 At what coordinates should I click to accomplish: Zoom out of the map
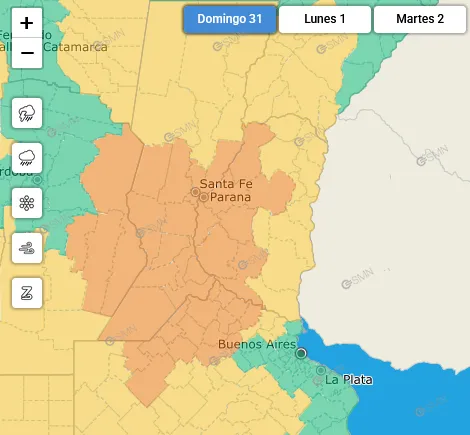coord(27,53)
